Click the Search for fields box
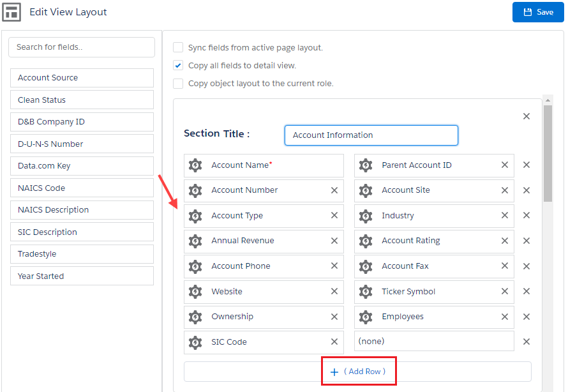The width and height of the screenshot is (568, 392). click(x=82, y=47)
